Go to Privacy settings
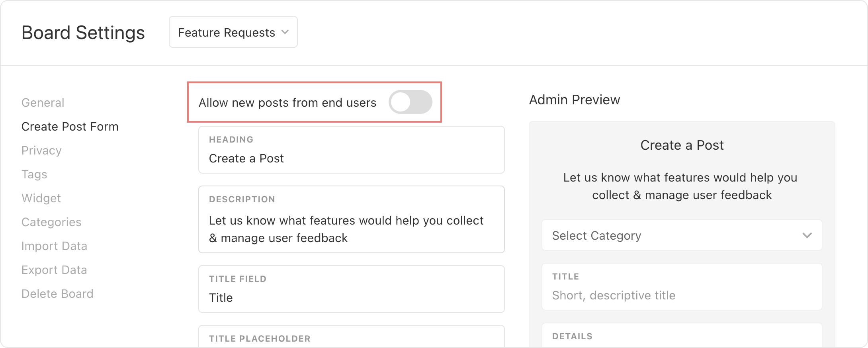The width and height of the screenshot is (868, 348). [41, 151]
